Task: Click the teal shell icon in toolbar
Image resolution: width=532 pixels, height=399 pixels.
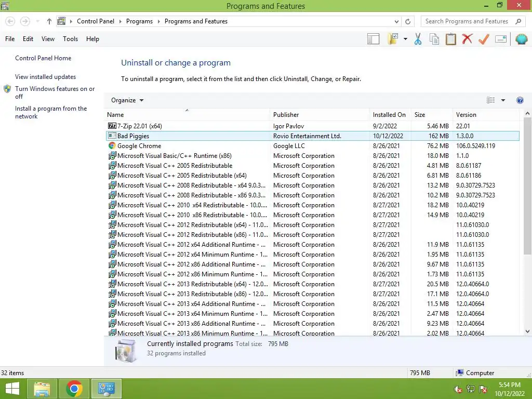Action: (522, 39)
